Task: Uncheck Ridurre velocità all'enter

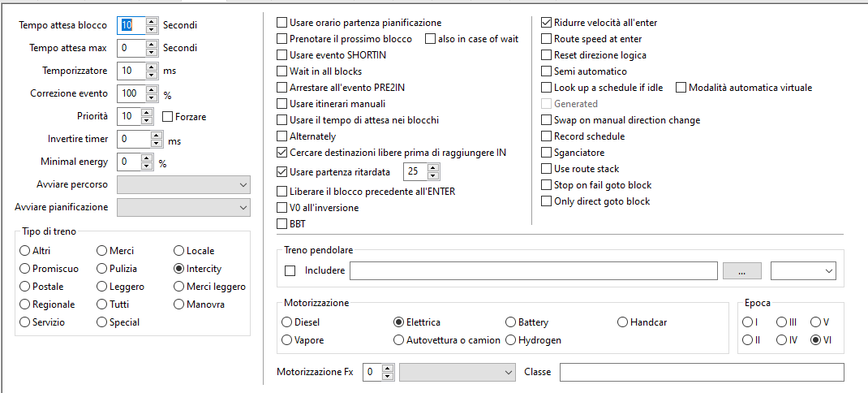Action: [547, 23]
